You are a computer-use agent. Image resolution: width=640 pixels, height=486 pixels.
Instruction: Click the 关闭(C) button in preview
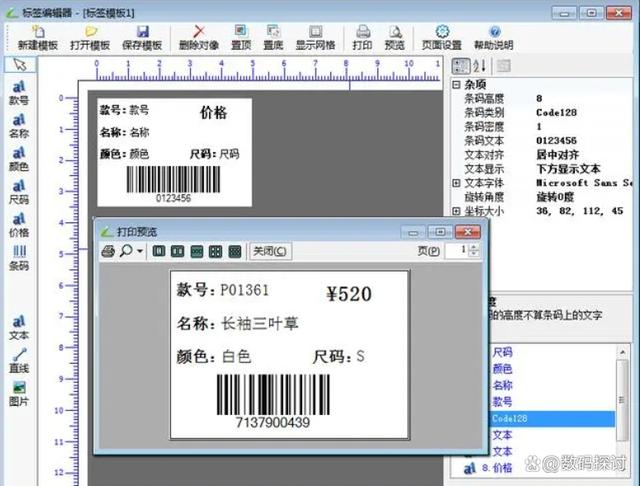(x=270, y=251)
